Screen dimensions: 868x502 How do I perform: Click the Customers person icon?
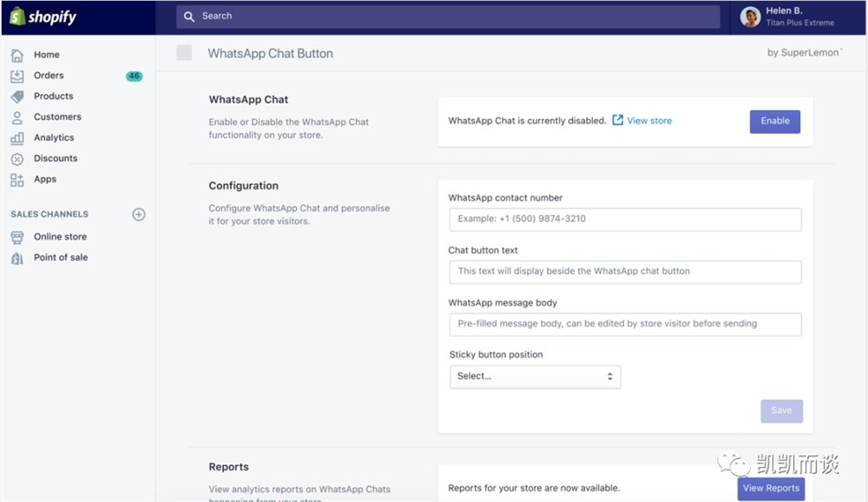click(17, 117)
